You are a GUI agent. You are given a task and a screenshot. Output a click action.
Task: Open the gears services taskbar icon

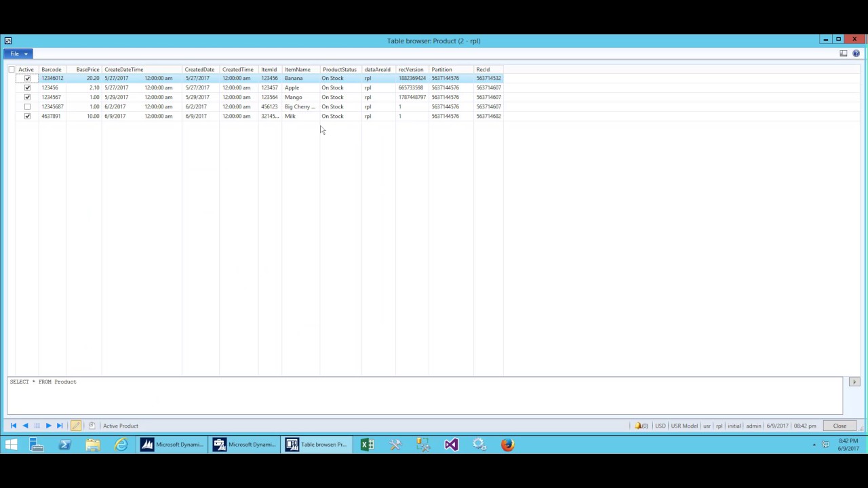(x=479, y=445)
